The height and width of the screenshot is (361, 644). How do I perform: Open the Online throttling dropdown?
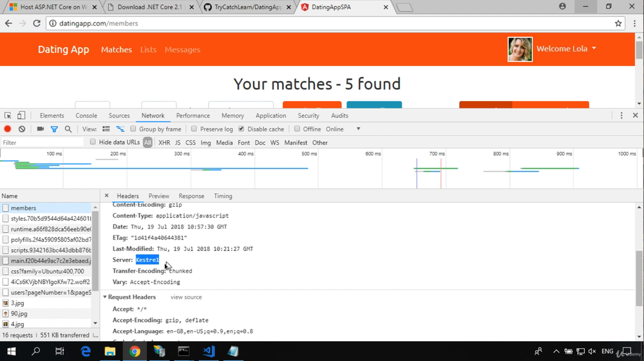(x=343, y=129)
